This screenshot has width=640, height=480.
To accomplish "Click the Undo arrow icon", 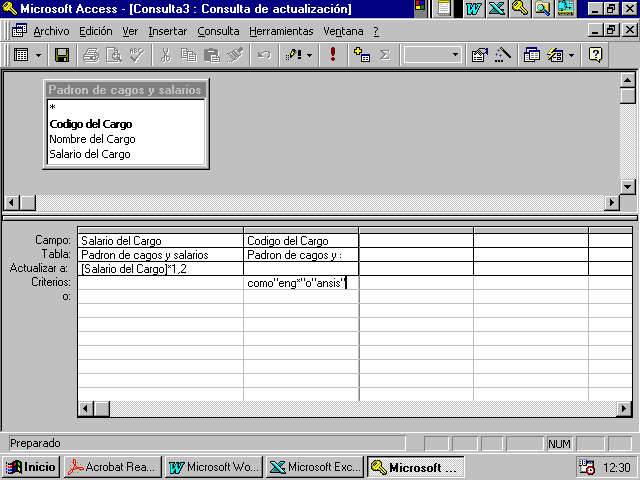I will [264, 55].
